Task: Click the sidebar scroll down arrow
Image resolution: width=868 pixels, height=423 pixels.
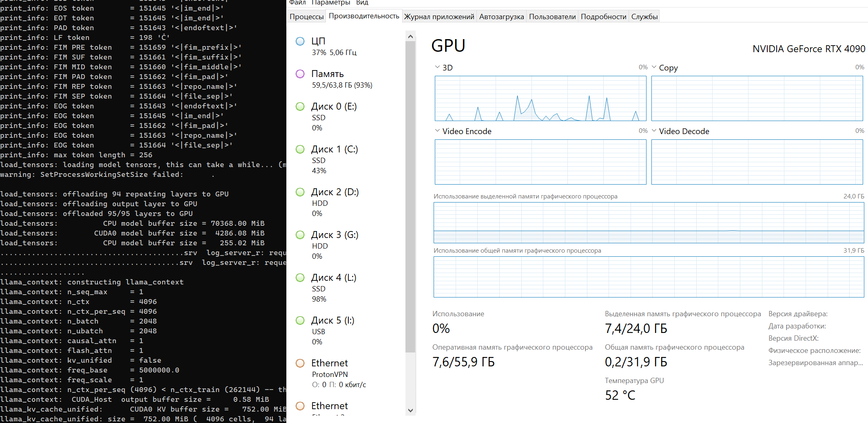Action: point(411,410)
